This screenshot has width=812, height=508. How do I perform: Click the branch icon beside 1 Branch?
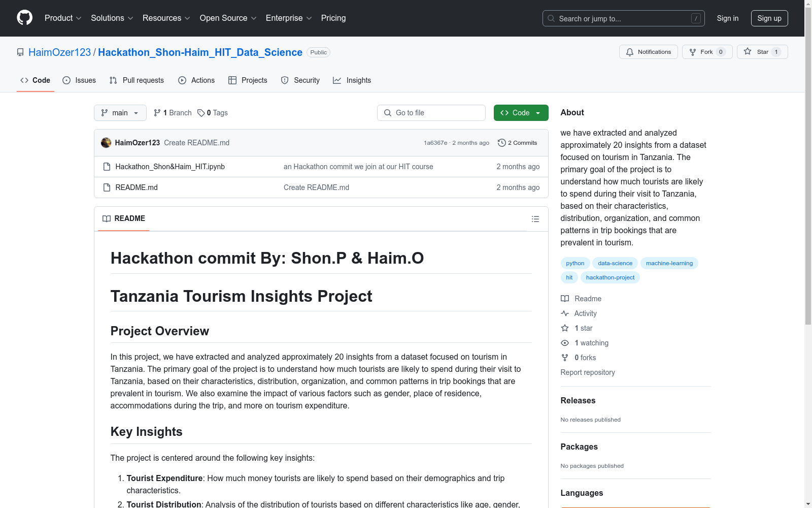click(x=157, y=113)
